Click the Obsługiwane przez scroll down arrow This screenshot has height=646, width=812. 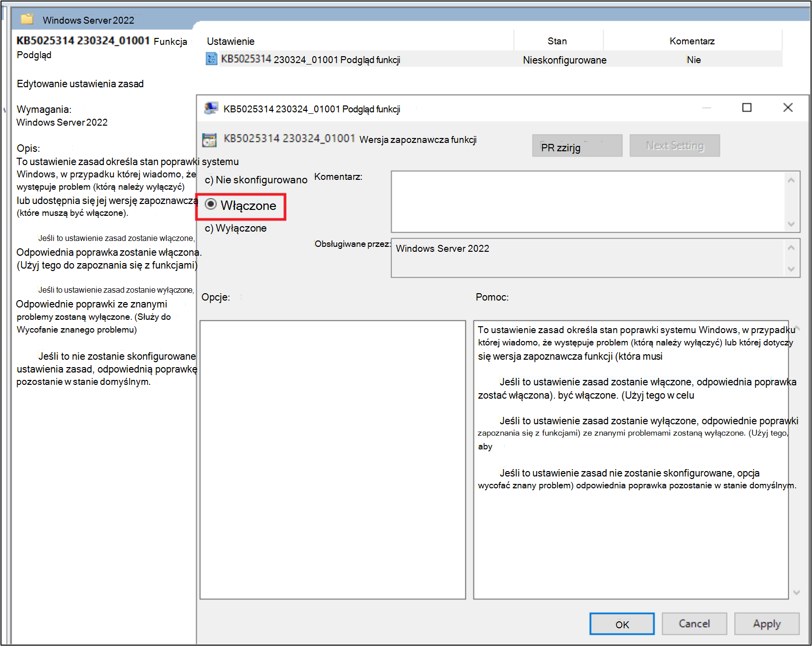click(791, 269)
